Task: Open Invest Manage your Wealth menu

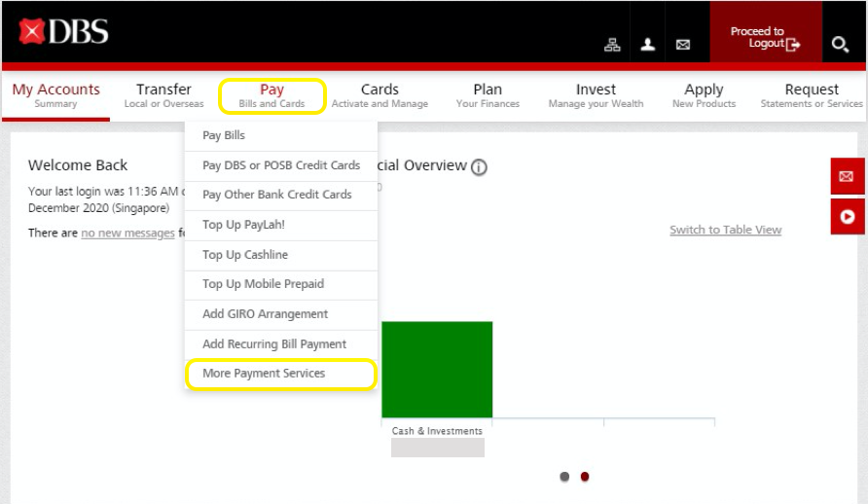Action: coord(596,95)
